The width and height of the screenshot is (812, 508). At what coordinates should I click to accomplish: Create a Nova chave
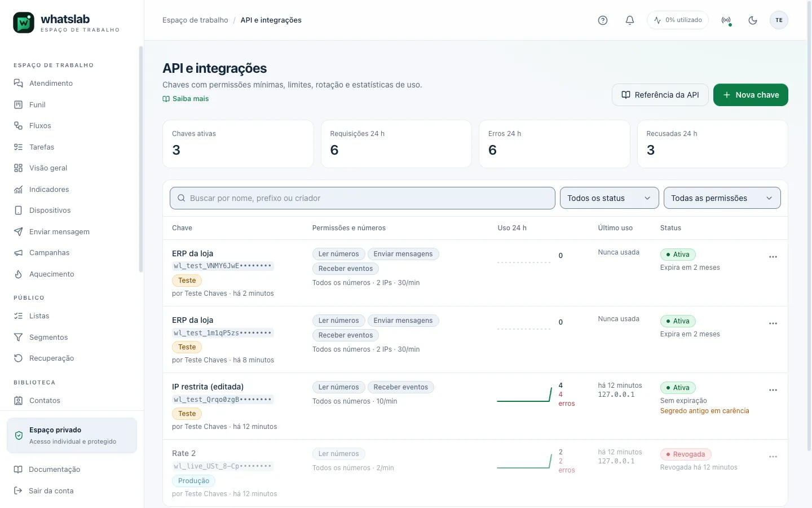click(x=751, y=95)
